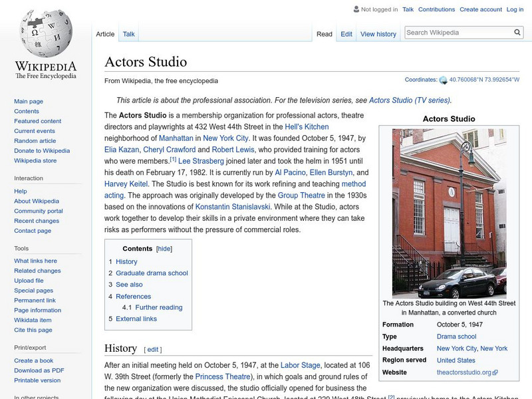Open the Wikidata item link
This screenshot has height=399, width=532.
coord(33,320)
